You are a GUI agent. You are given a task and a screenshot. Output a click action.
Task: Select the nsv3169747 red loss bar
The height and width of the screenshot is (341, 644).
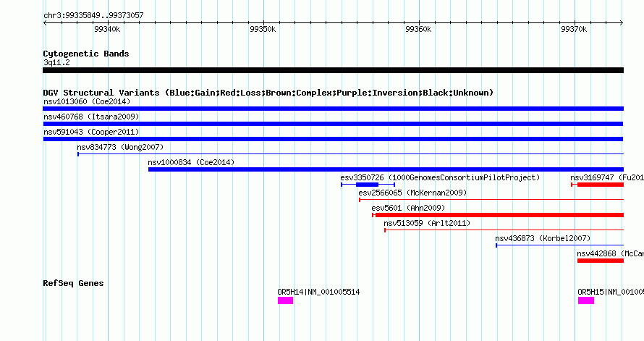598,185
